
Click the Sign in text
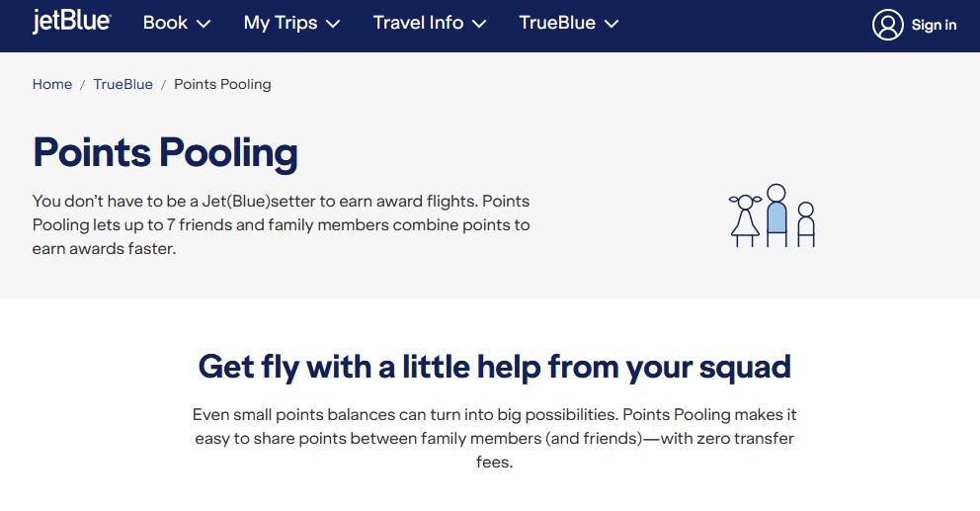934,25
